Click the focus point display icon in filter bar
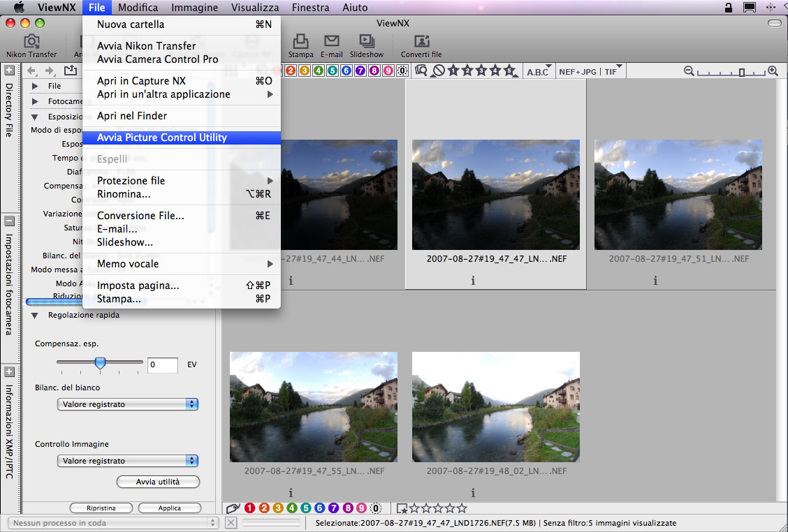The height and width of the screenshot is (532, 788). click(421, 71)
